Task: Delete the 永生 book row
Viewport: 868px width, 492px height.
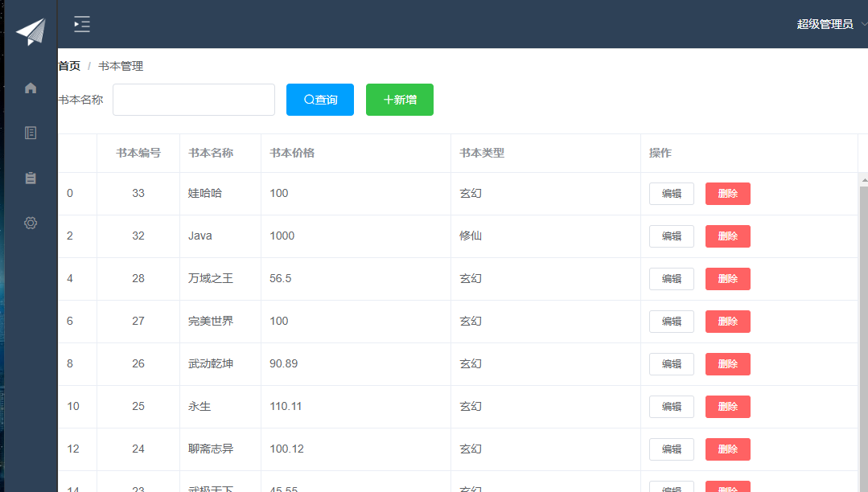Action: 728,407
